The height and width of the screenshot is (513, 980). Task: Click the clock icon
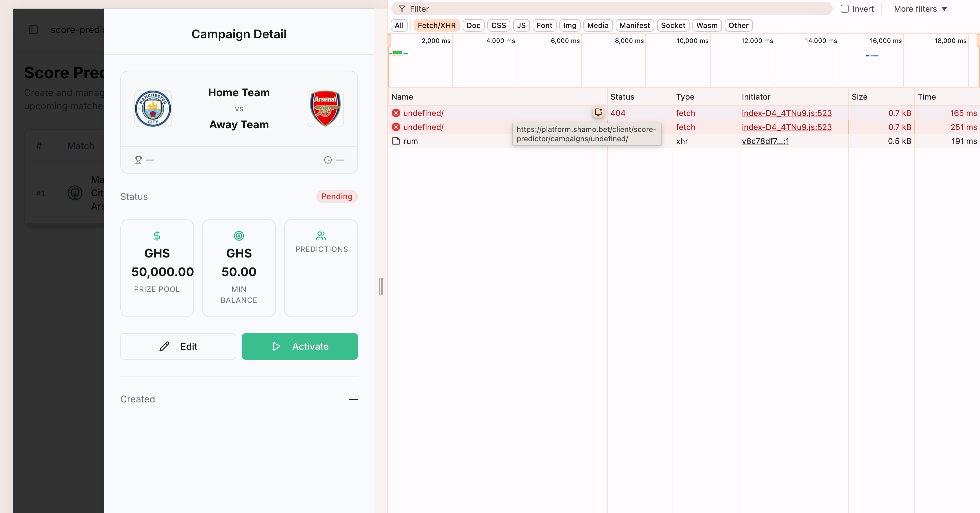[328, 160]
